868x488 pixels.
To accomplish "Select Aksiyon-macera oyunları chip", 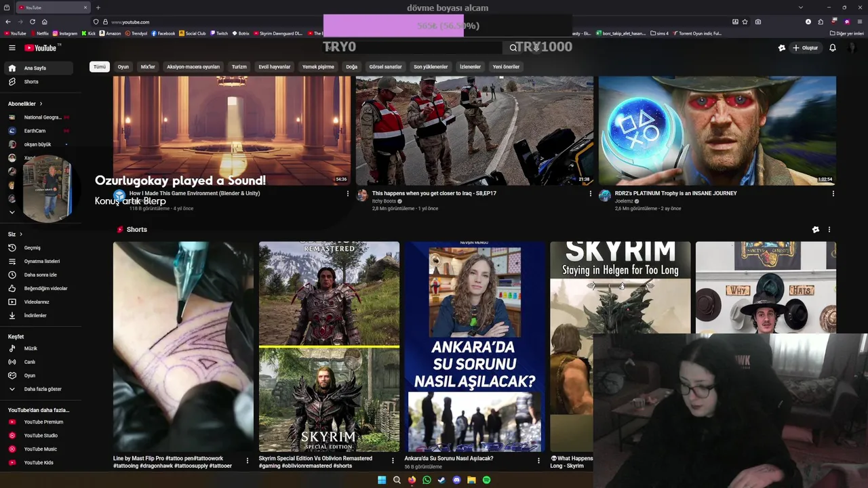I will [193, 66].
